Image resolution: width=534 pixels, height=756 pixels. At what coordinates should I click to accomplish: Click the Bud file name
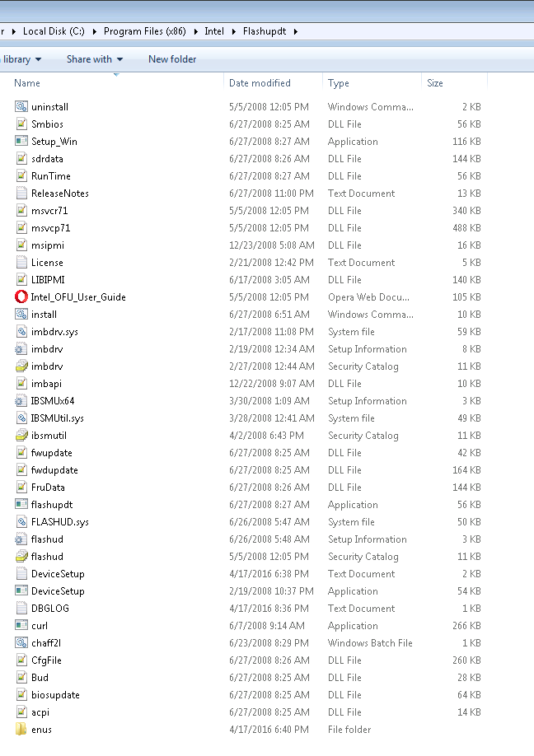coord(40,678)
